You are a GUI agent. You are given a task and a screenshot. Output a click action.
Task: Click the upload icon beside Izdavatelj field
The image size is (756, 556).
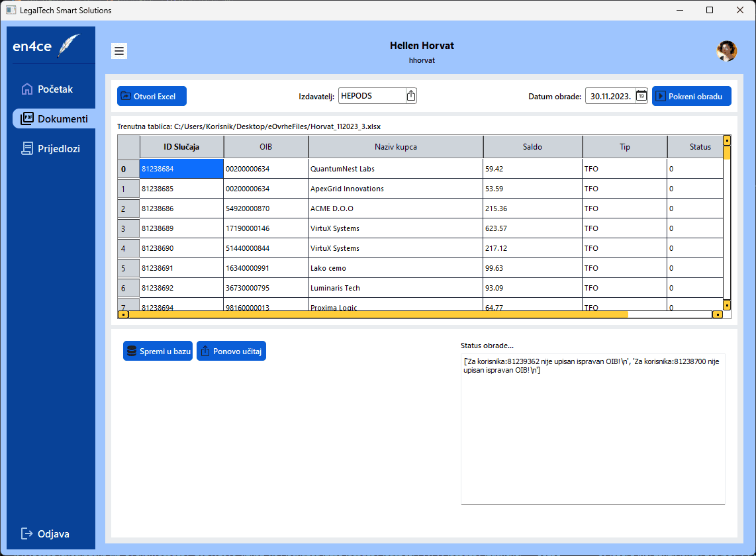tap(411, 96)
